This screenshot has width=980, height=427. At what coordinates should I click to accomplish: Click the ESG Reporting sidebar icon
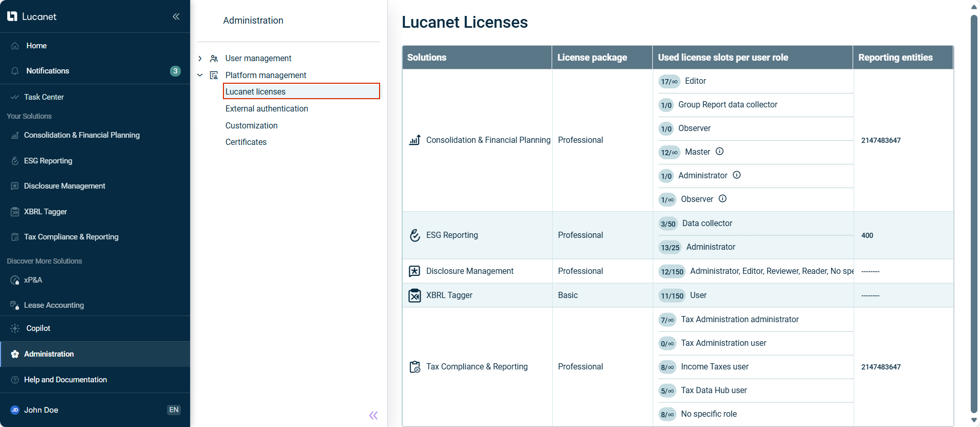(15, 161)
